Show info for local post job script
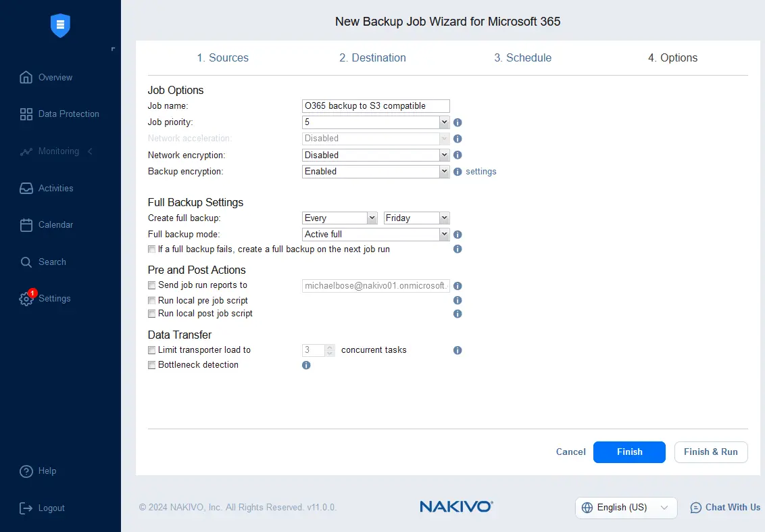 [x=458, y=314]
